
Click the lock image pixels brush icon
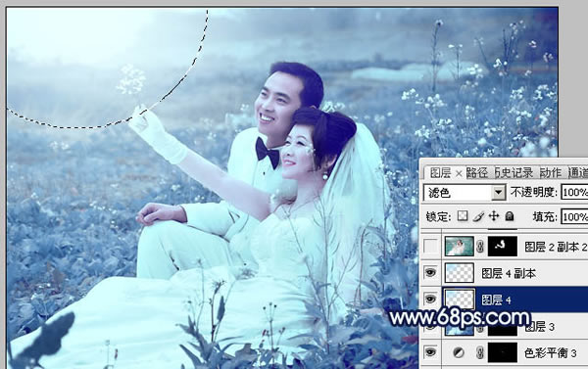tap(478, 216)
